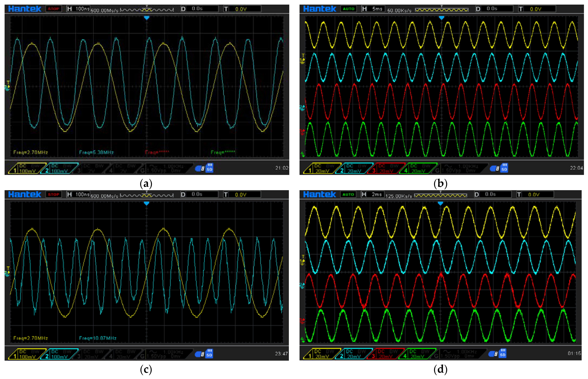Click the trigger position marker atop panel (a)
588x379 pixels.
[x=147, y=18]
